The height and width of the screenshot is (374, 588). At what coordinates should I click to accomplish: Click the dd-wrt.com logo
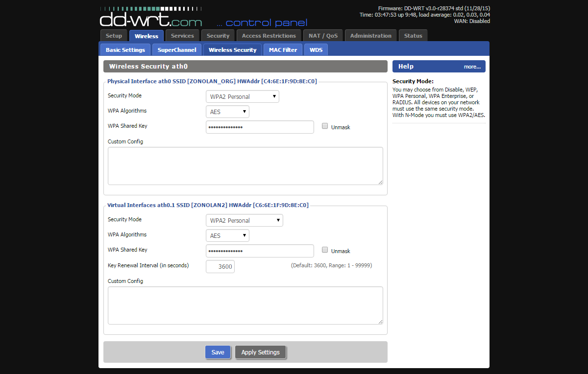(150, 17)
